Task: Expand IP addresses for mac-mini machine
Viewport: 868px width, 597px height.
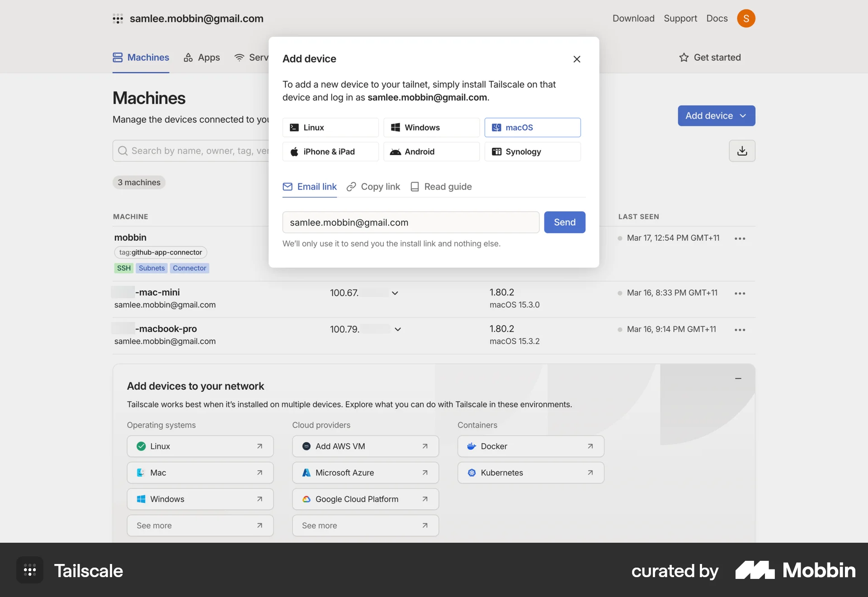Action: 394,293
